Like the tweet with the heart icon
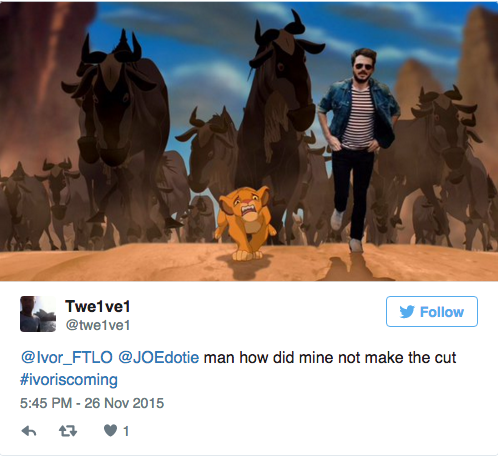 tap(110, 431)
